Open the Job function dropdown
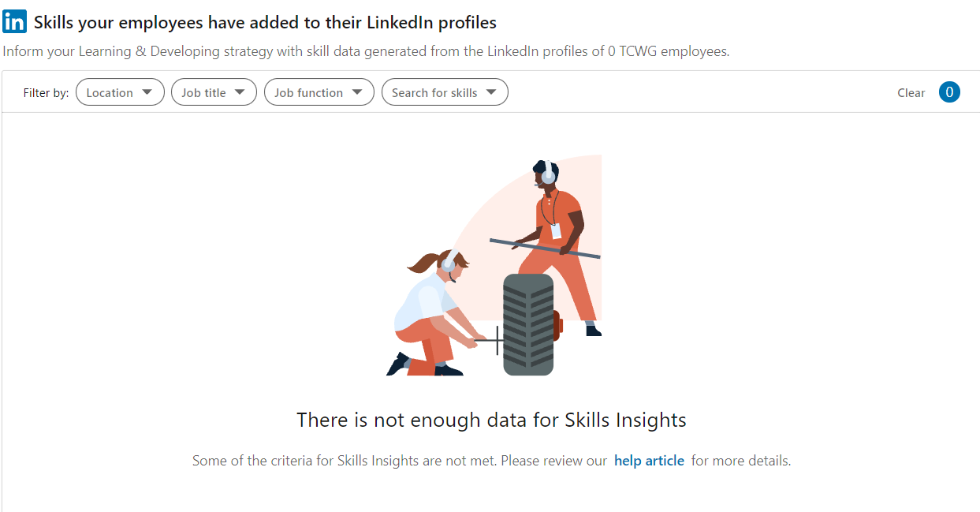Screen dimensions: 980x512 coord(318,92)
